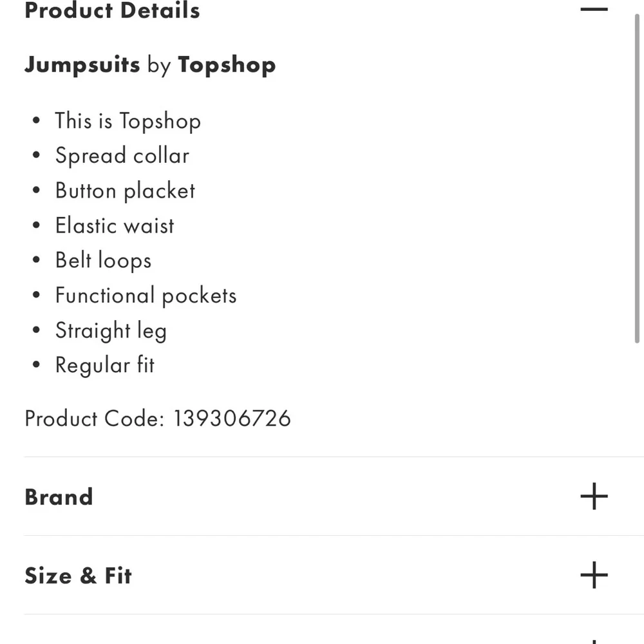Click the "Belt loops" bullet item
This screenshot has width=644, height=644.
pos(103,260)
